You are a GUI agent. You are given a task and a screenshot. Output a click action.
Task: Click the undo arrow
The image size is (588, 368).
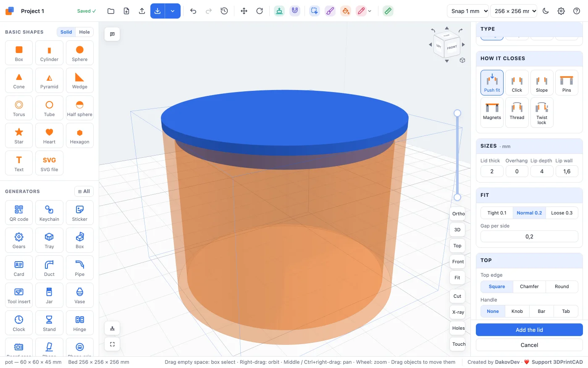tap(193, 11)
